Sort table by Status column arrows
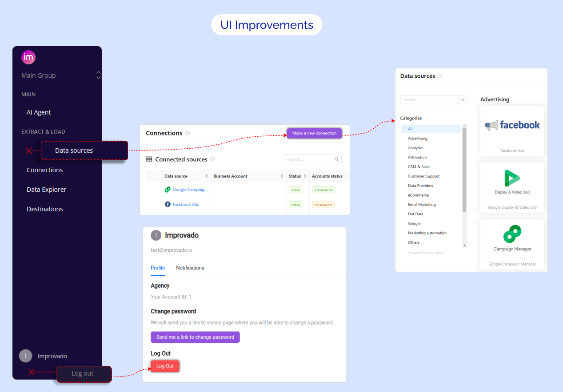 (x=305, y=176)
